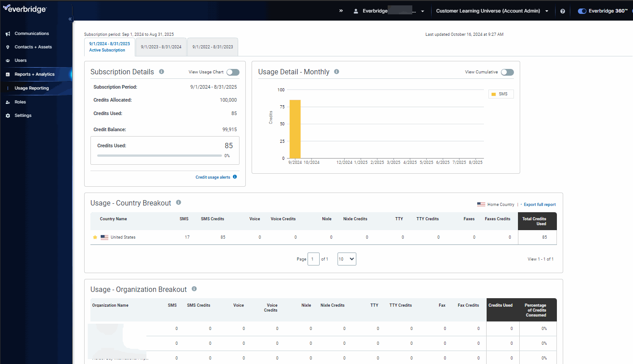Click the US flag in United States row
633x364 pixels.
[x=104, y=237]
